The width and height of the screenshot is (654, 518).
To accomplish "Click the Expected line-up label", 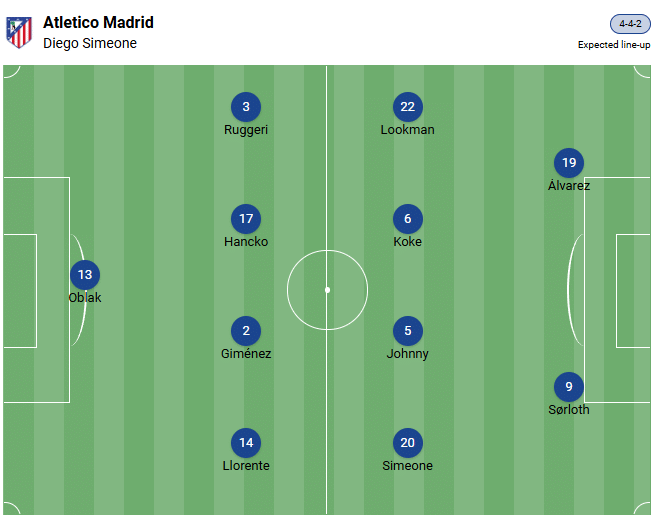I will point(614,44).
